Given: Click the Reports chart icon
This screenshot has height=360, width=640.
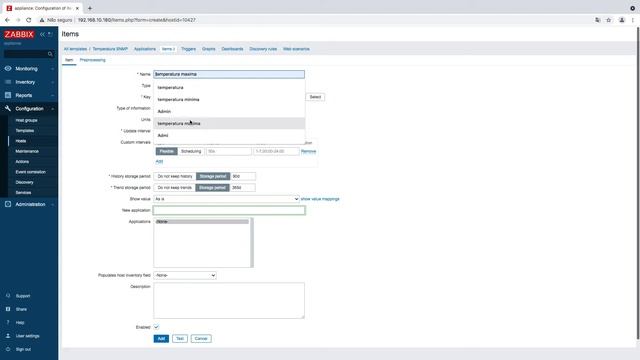Looking at the screenshot, I should point(8,95).
